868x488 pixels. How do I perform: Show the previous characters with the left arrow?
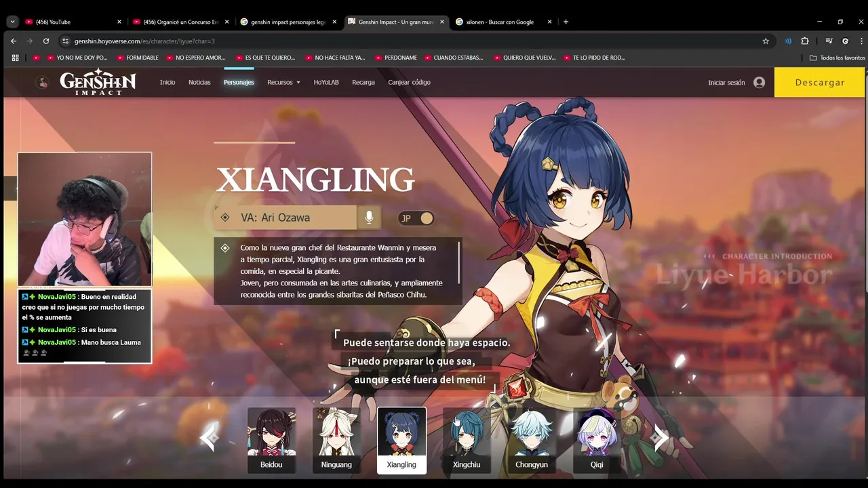pos(210,438)
